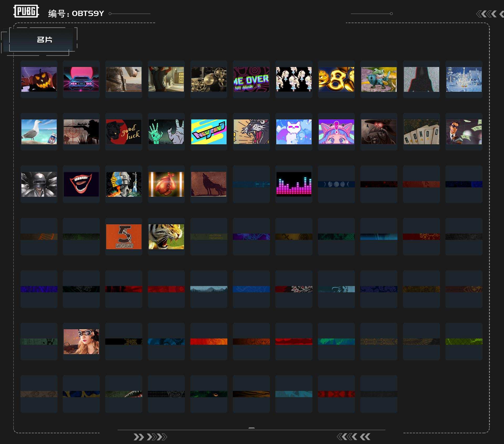Choose the static noise silhouette nameplate
504x444 pixels.
[x=421, y=79]
